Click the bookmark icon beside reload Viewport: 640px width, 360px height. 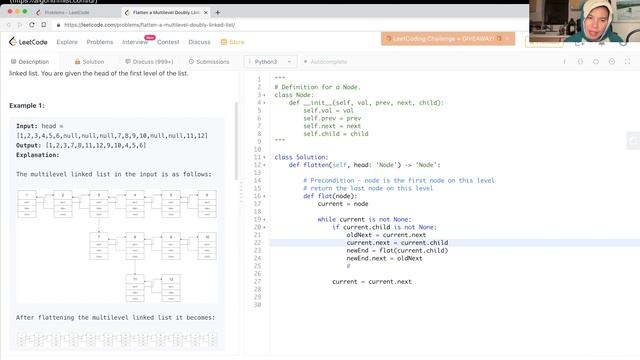click(44, 25)
